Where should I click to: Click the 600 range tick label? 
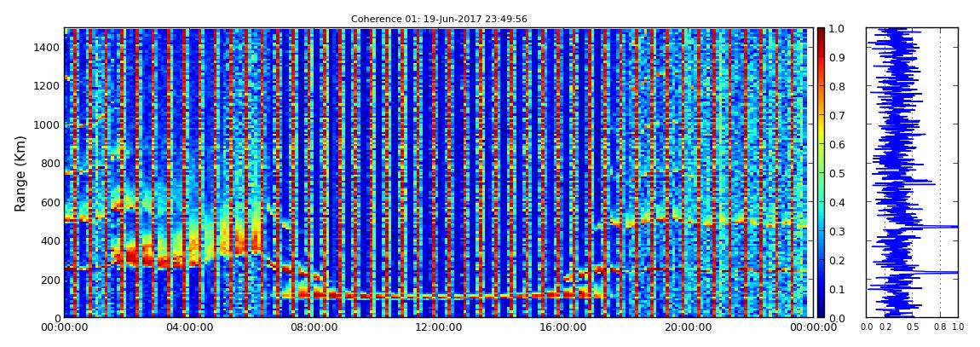49,203
